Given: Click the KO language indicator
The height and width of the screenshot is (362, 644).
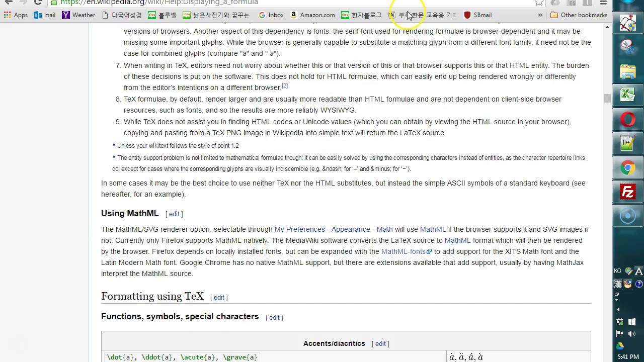Looking at the screenshot, I should (x=618, y=271).
